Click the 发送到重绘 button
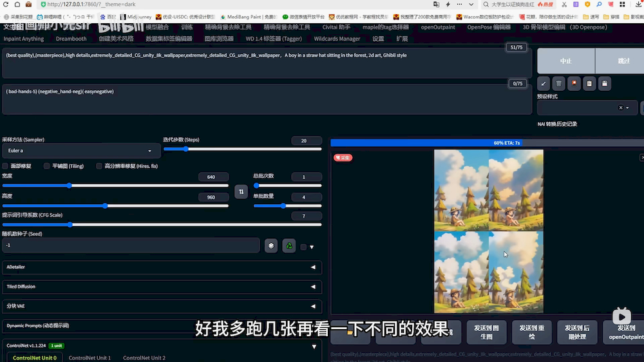Image resolution: width=644 pixels, height=362 pixels. point(532,332)
